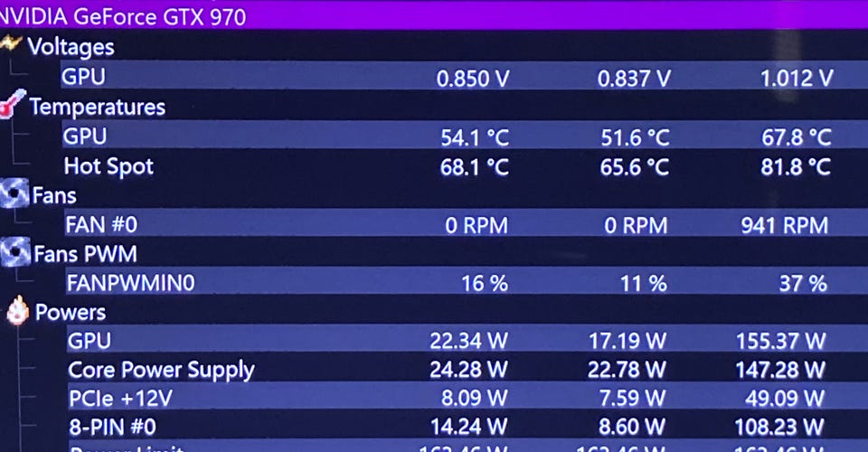Click the 37 % fan PWM value
The width and height of the screenshot is (868, 452).
click(803, 283)
